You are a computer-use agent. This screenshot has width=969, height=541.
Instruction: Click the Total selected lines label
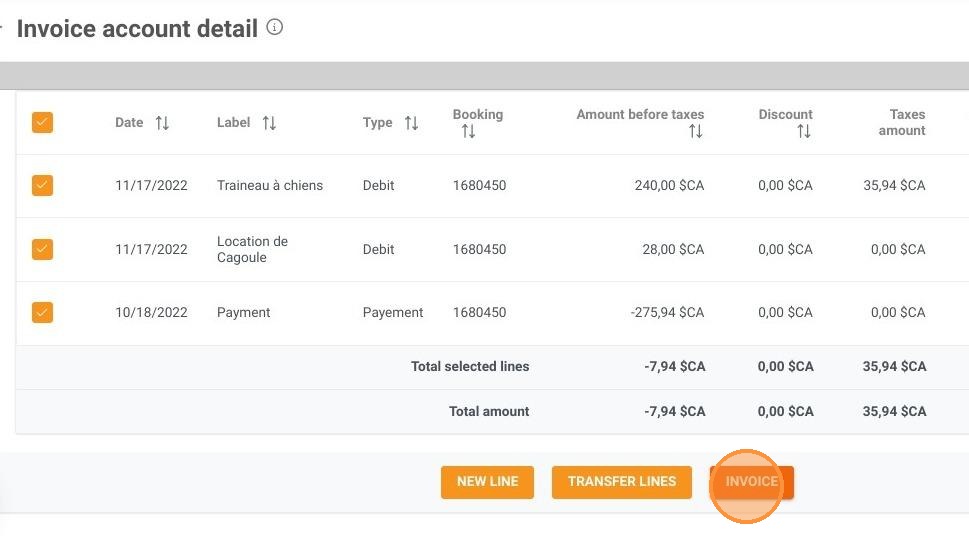tap(470, 366)
